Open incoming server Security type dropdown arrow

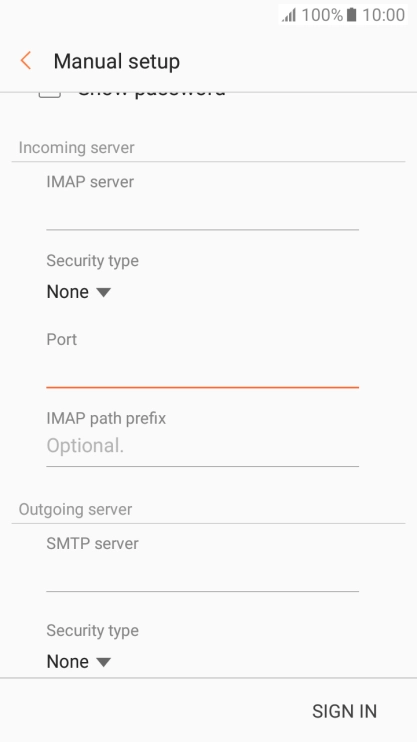pyautogui.click(x=104, y=292)
